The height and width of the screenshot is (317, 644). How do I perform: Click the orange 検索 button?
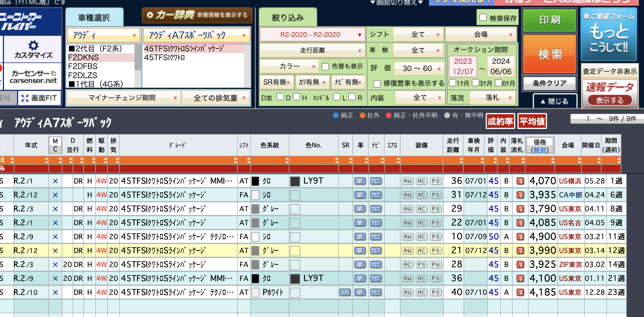550,54
